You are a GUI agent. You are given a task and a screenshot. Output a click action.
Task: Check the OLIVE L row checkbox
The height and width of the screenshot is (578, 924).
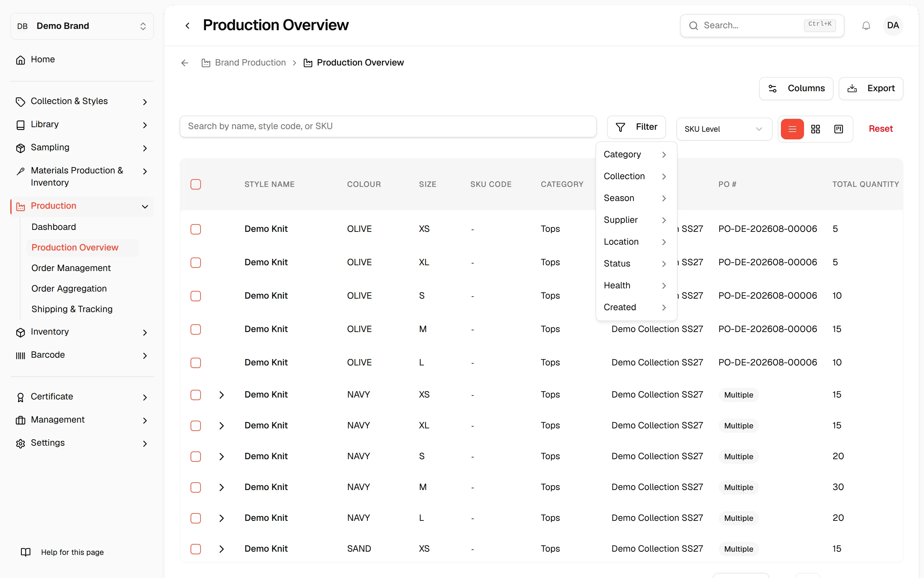coord(195,363)
